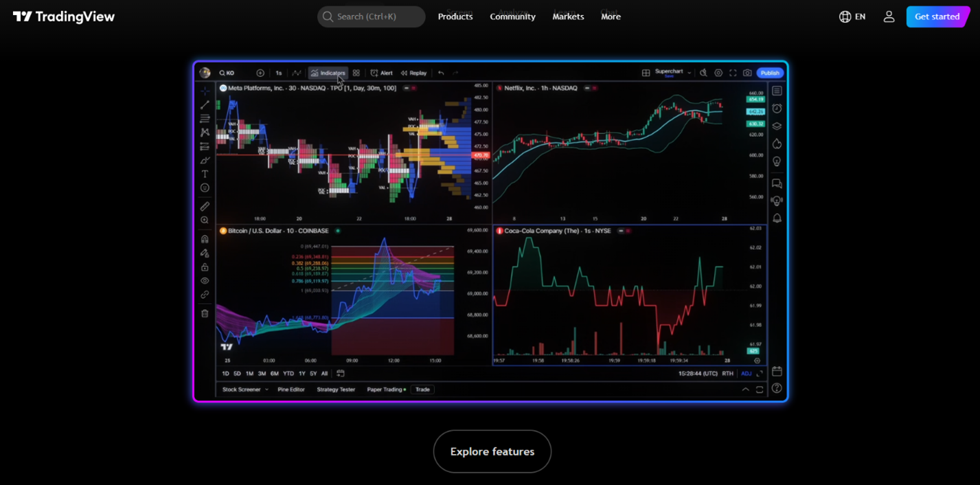
Task: Open the emoji icons tool
Action: click(205, 188)
